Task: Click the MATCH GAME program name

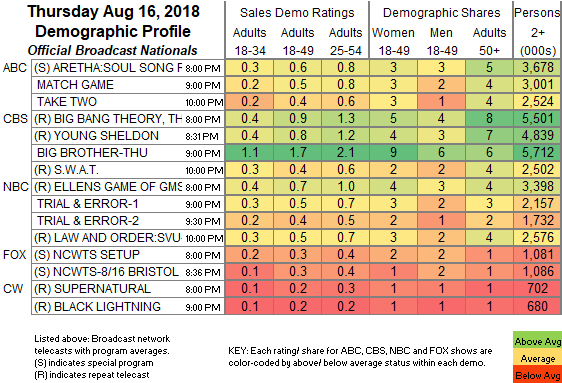Action: coord(75,85)
